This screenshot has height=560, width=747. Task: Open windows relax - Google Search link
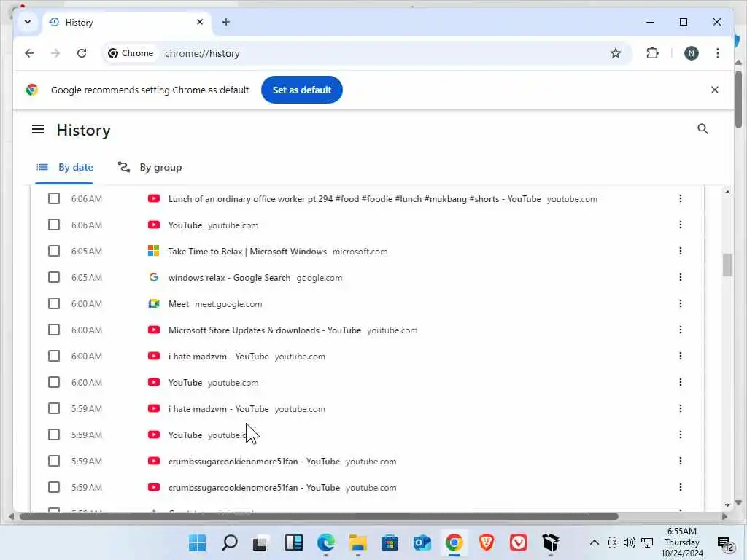point(229,278)
